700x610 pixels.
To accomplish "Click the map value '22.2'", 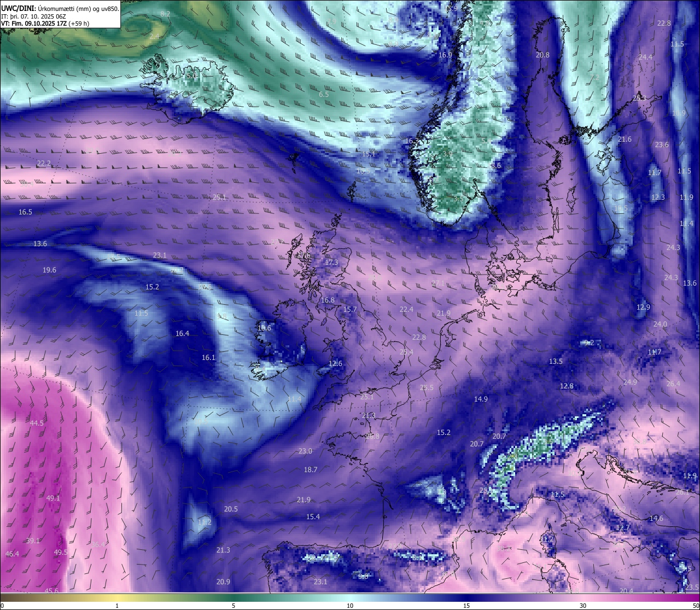I will 44,164.
